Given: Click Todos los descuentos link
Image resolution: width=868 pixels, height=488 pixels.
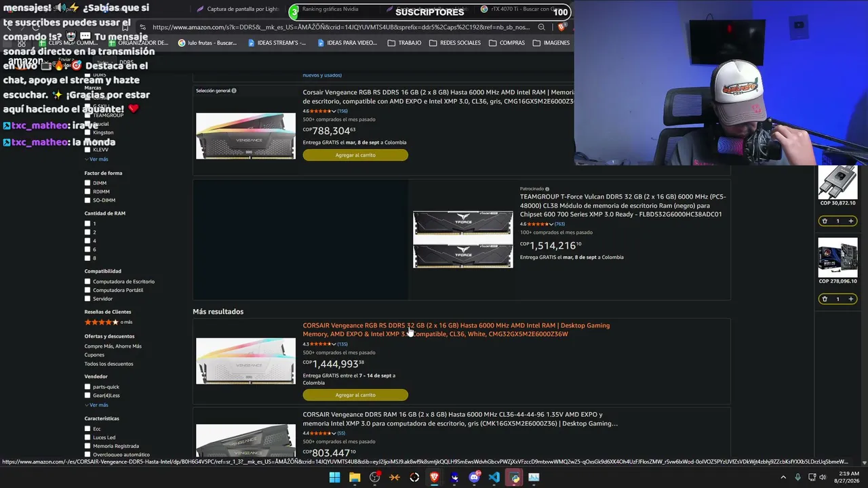Looking at the screenshot, I should (x=108, y=364).
